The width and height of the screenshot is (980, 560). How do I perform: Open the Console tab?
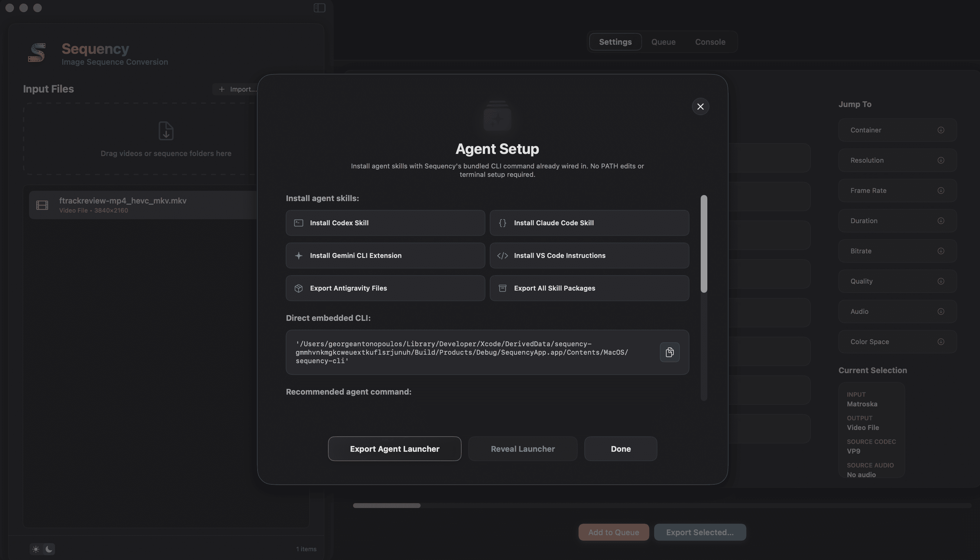point(710,42)
